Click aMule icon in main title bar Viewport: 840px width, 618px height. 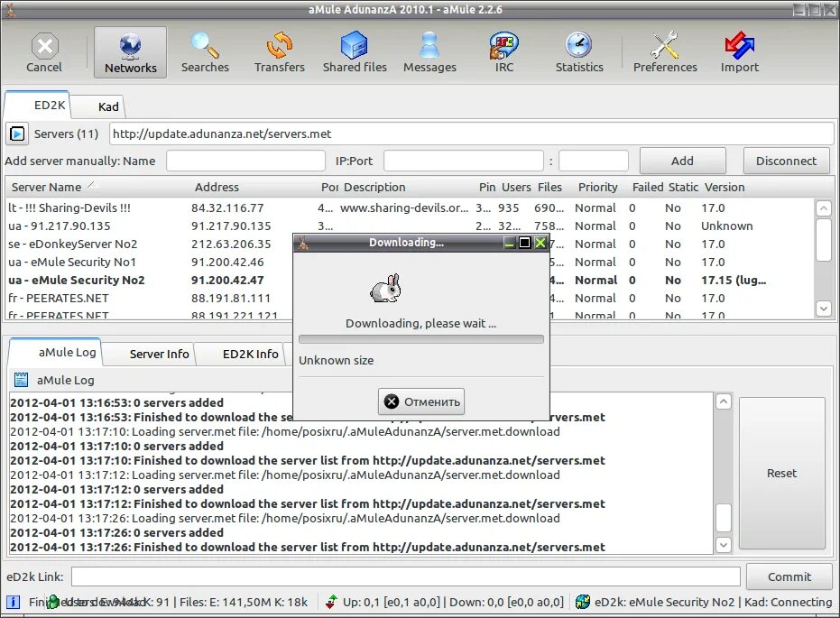[x=10, y=10]
